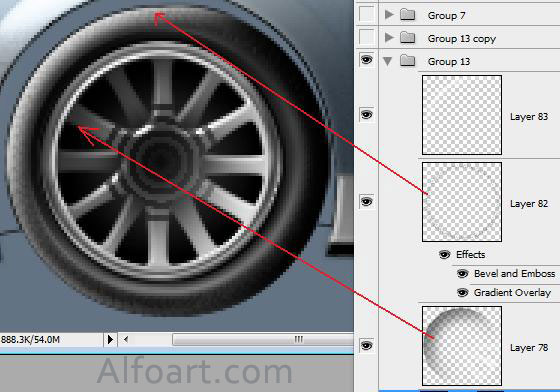Toggle visibility of all Layer 82 Effects
This screenshot has height=392, width=560.
click(x=445, y=255)
